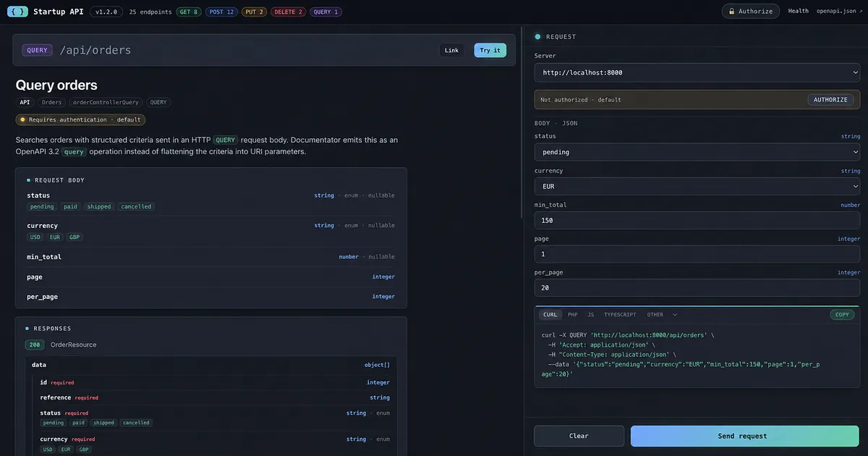Click the page input field
This screenshot has width=868, height=456.
[697, 254]
